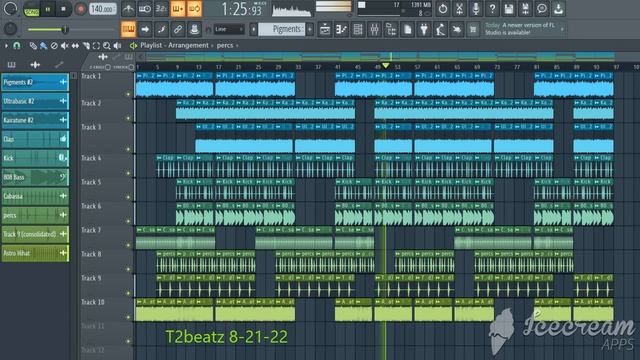The height and width of the screenshot is (360, 640).
Task: Click the stamp-shaped toolbar icon
Action: pos(194,29)
